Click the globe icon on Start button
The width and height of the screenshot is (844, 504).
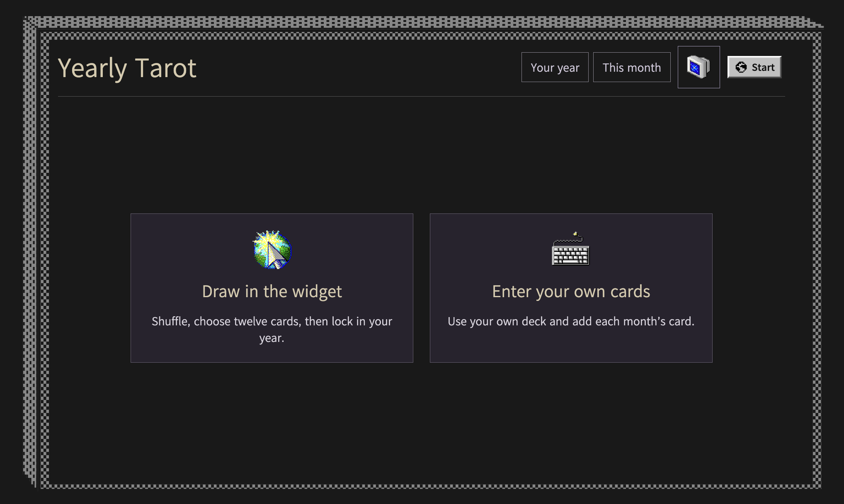[x=741, y=67]
